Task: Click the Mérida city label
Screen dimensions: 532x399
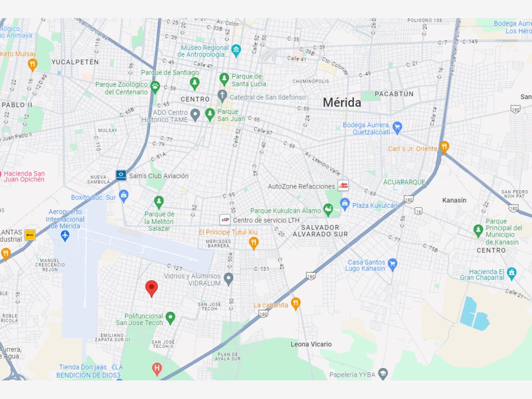Action: 342,102
